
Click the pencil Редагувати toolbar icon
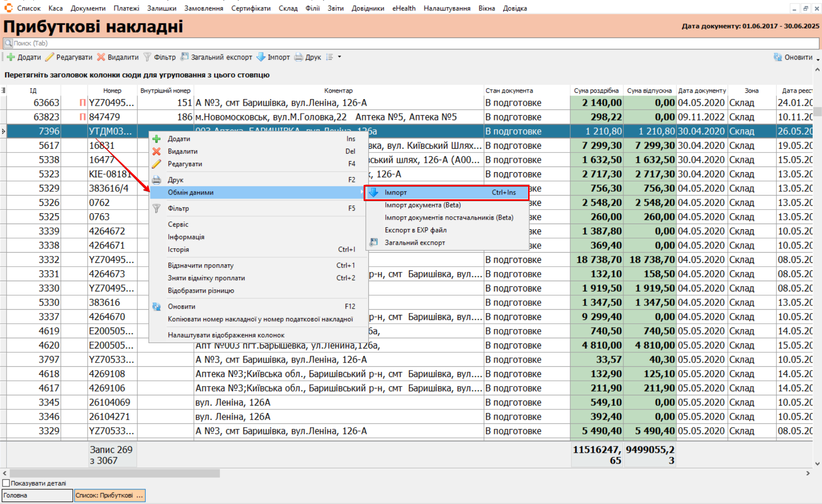pyautogui.click(x=49, y=57)
